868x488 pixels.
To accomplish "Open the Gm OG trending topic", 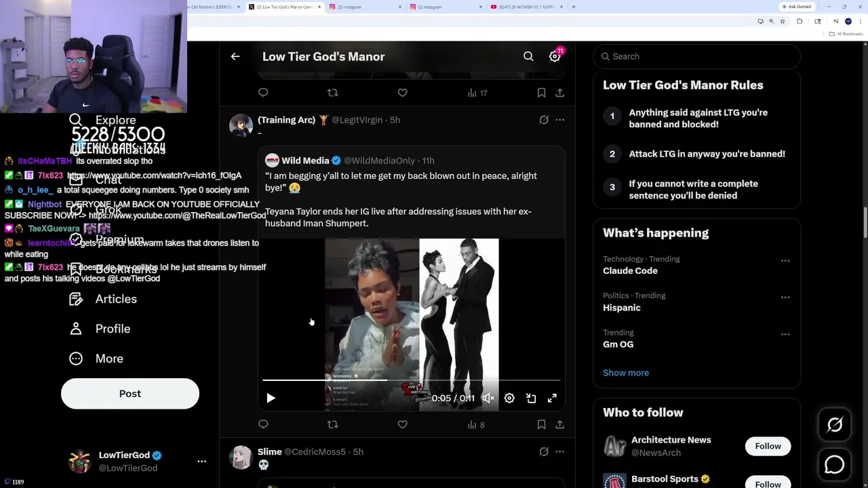I will (x=618, y=344).
